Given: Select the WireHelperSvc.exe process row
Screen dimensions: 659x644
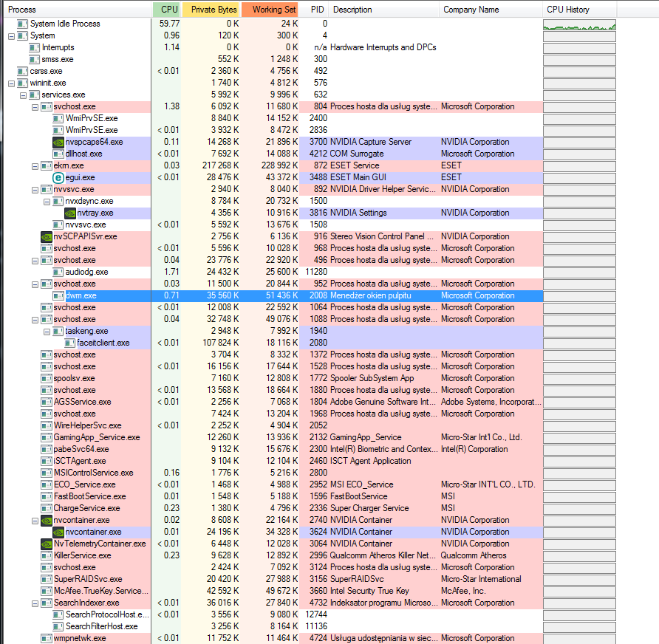Looking at the screenshot, I should click(273, 425).
